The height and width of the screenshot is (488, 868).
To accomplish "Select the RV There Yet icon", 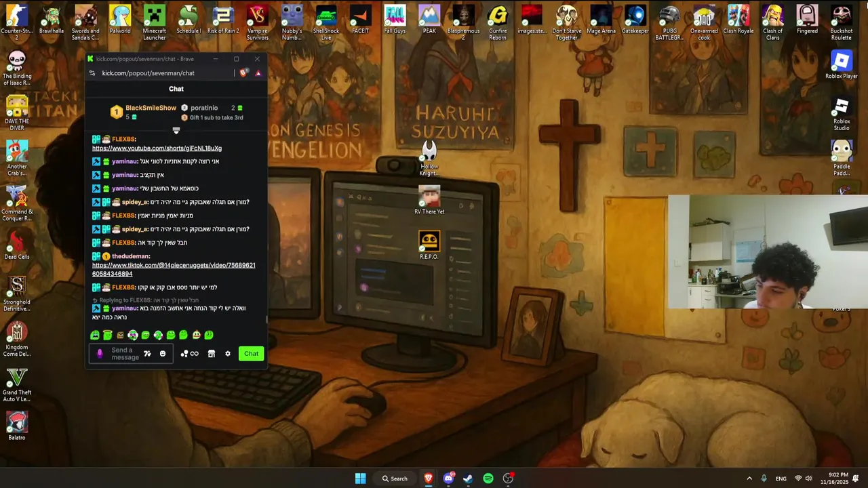I will (429, 200).
